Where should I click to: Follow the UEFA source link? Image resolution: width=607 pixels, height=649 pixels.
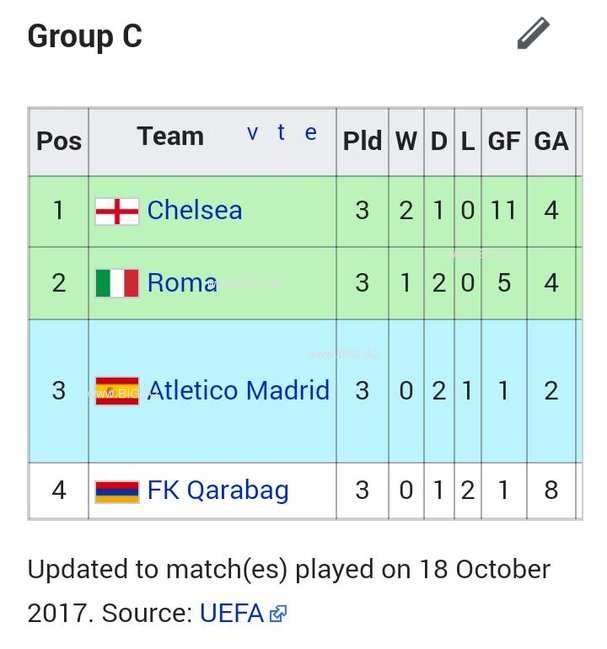click(x=232, y=613)
